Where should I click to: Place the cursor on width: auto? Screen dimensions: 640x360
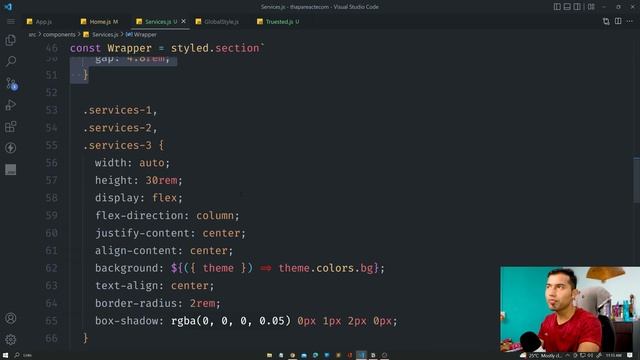(132, 163)
